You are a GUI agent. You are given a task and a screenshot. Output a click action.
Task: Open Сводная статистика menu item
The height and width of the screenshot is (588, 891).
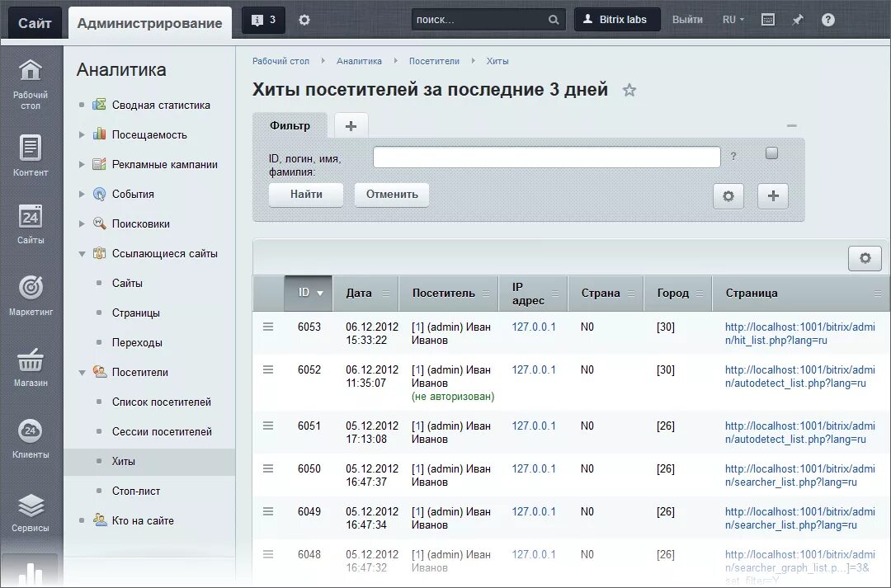[161, 105]
